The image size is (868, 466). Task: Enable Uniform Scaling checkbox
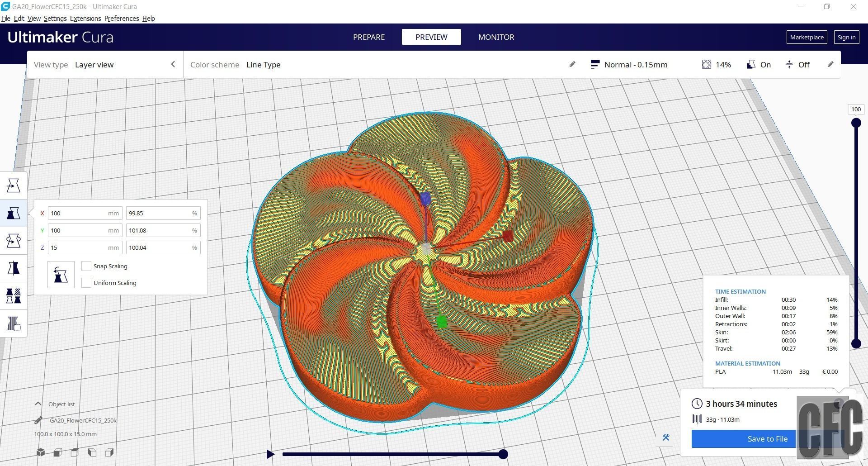(x=86, y=283)
